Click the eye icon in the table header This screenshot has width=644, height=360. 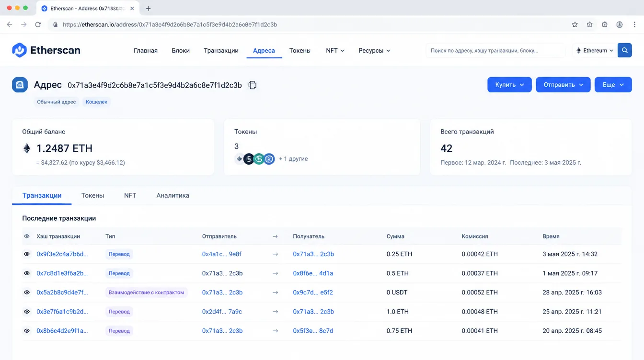click(x=27, y=236)
